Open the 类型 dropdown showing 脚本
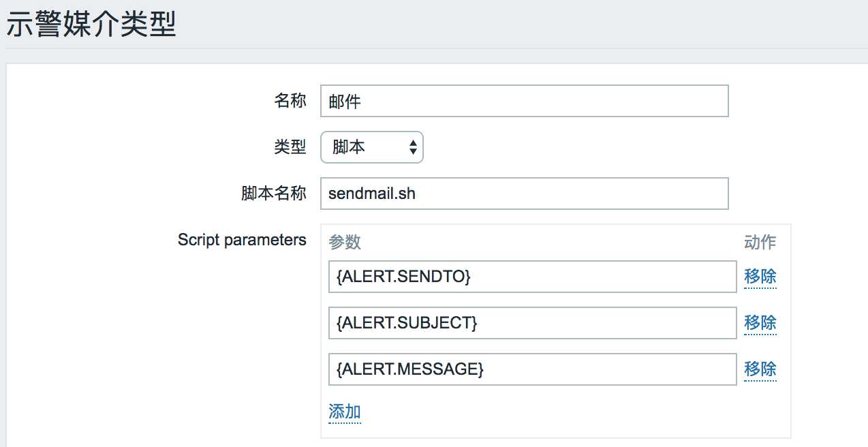 pyautogui.click(x=371, y=147)
